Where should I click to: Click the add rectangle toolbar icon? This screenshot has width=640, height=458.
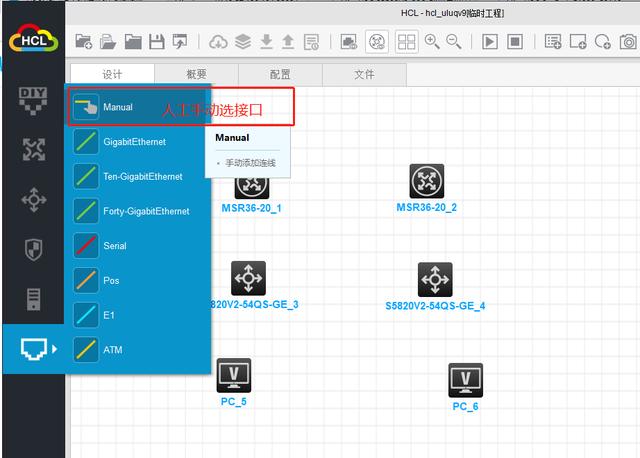[x=578, y=42]
